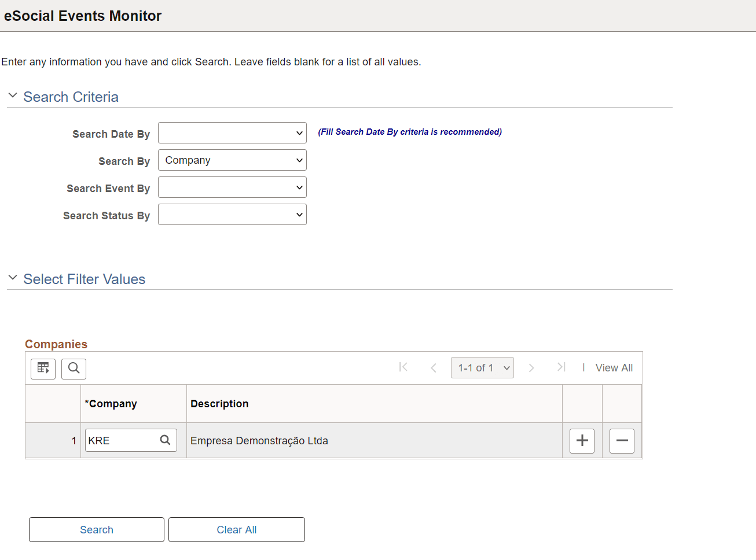Click the Clear All button
Screen dimensions: 756x560
(236, 529)
